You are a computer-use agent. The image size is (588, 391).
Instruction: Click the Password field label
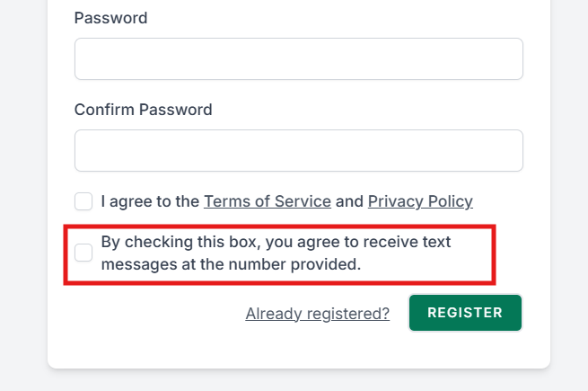(110, 18)
